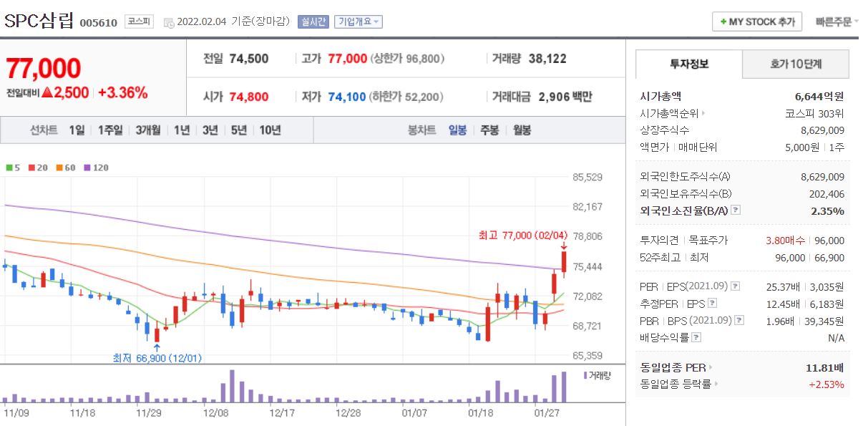Expand the 빠른주문 dropdown

(837, 22)
